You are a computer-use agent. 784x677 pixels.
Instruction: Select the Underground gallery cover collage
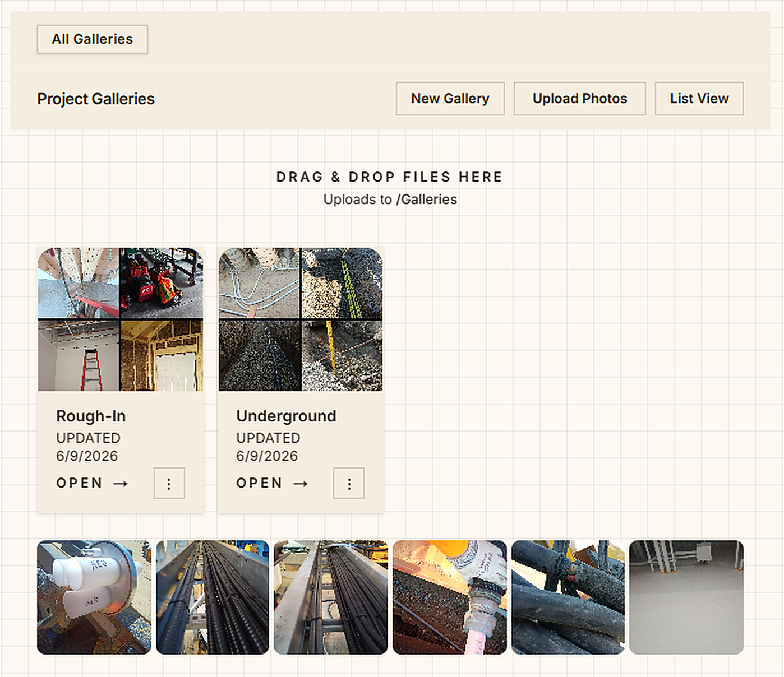[x=301, y=319]
